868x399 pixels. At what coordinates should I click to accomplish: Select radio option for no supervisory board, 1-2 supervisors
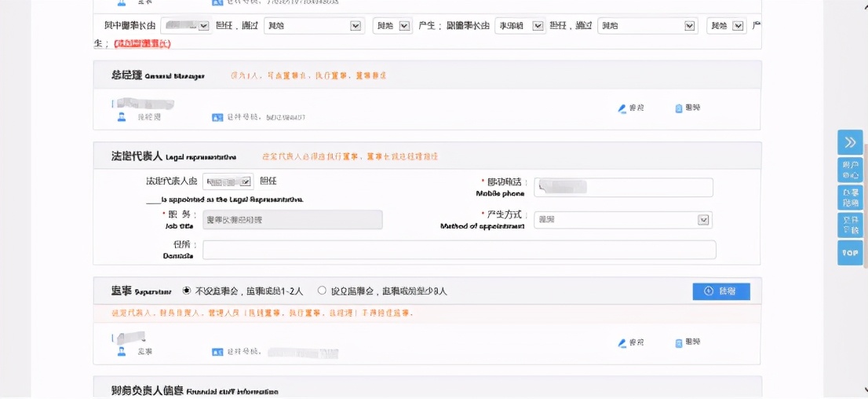click(187, 291)
